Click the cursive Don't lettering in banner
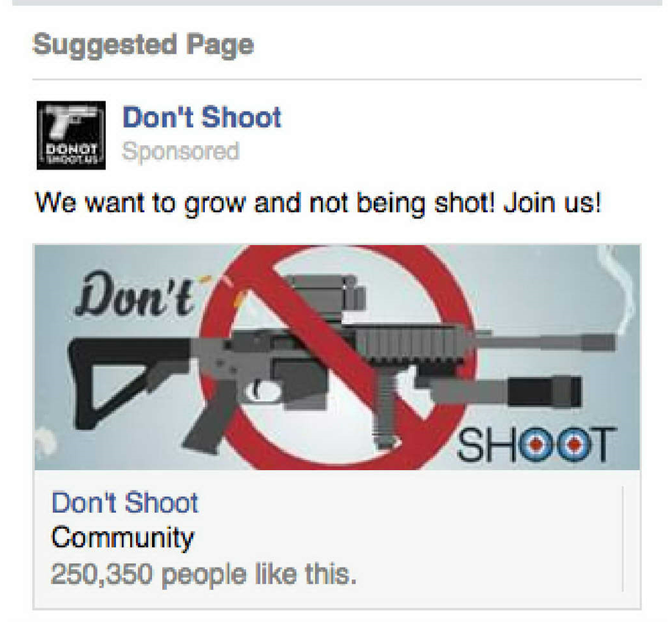 (x=135, y=294)
